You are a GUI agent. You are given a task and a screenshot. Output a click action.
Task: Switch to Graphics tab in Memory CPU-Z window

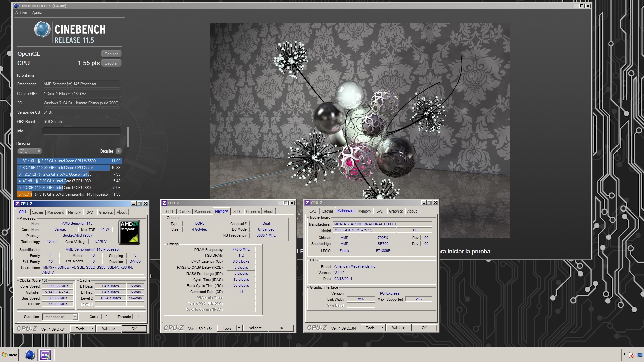[x=253, y=212]
